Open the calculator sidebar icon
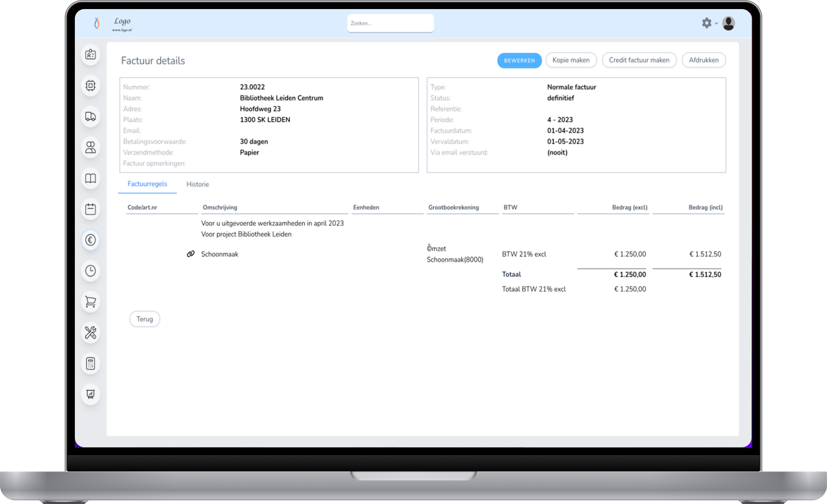The height and width of the screenshot is (504, 827). pos(90,363)
